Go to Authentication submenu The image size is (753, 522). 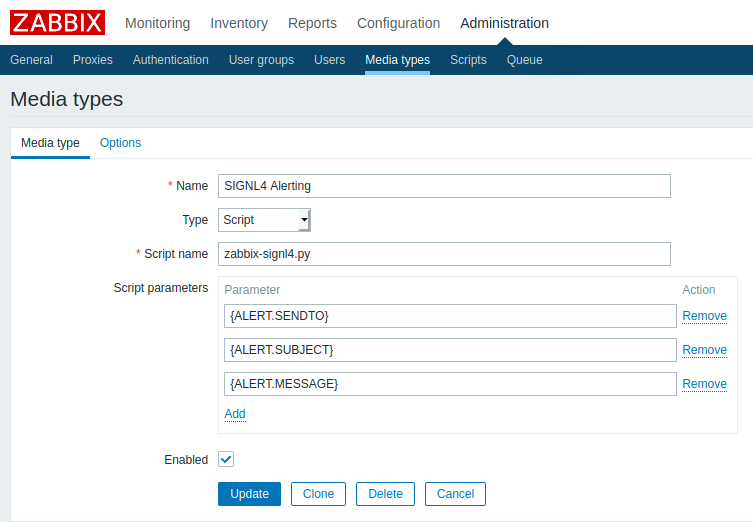click(x=170, y=60)
